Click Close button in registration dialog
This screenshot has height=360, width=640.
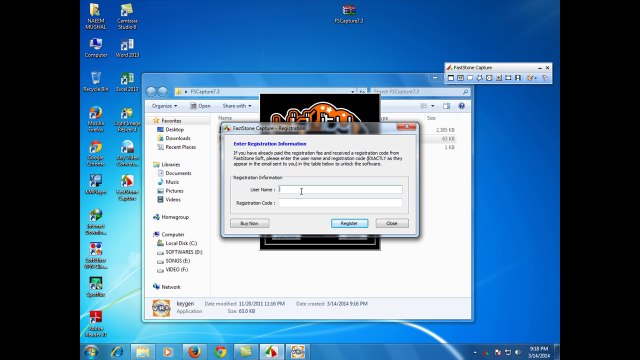[392, 223]
